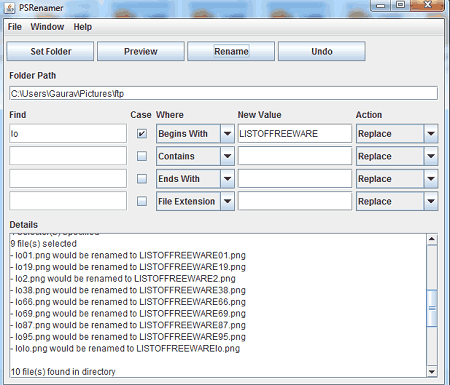Click the Find field in the Ends With row
Screen dimensions: 450x385
pos(68,178)
